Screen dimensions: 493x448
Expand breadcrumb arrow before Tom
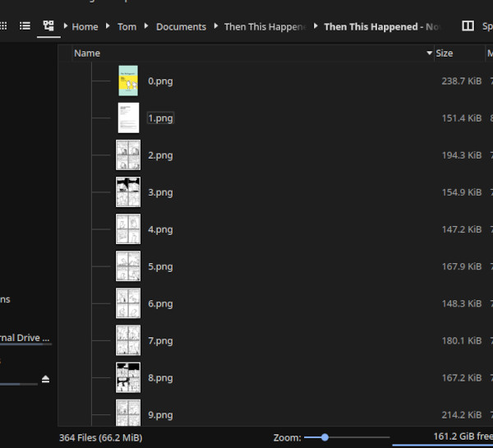pos(108,25)
